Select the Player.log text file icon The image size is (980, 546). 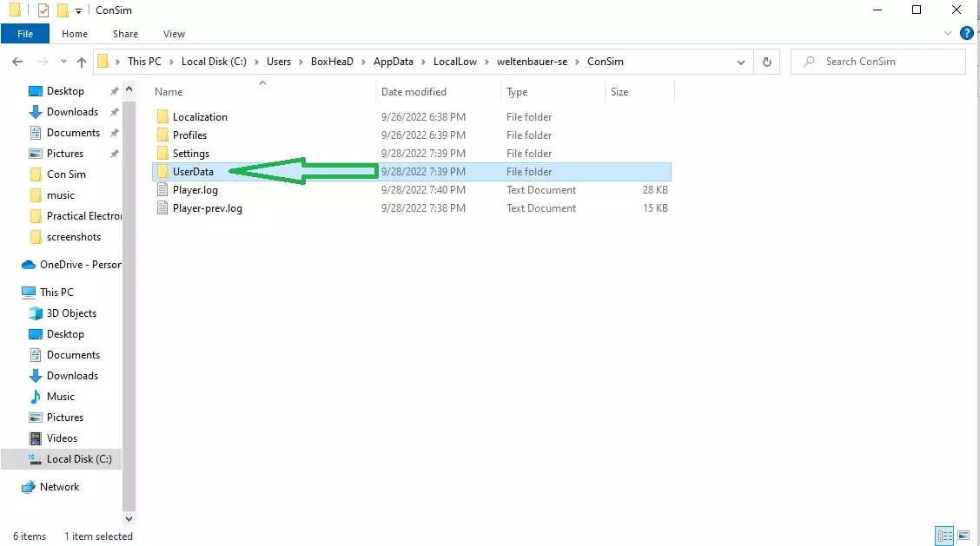(162, 190)
